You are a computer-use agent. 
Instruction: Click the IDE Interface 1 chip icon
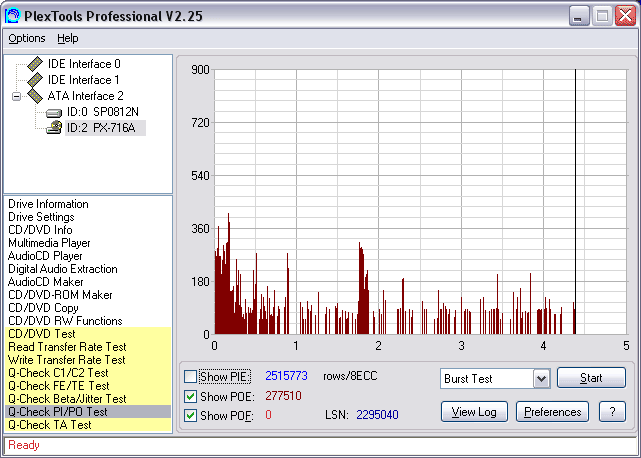pos(35,80)
